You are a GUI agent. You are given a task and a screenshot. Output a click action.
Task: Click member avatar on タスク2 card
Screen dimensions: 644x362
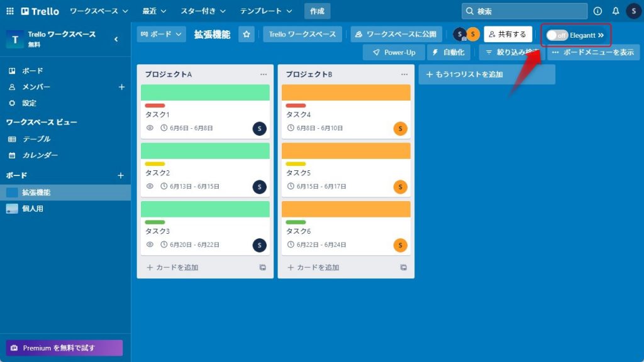pyautogui.click(x=260, y=187)
